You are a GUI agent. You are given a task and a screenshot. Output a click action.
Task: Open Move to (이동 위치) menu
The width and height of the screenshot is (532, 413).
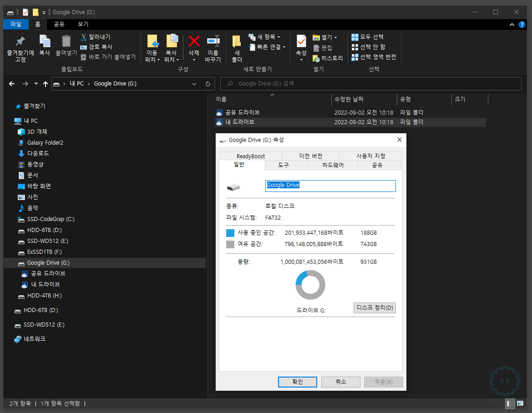pos(152,49)
